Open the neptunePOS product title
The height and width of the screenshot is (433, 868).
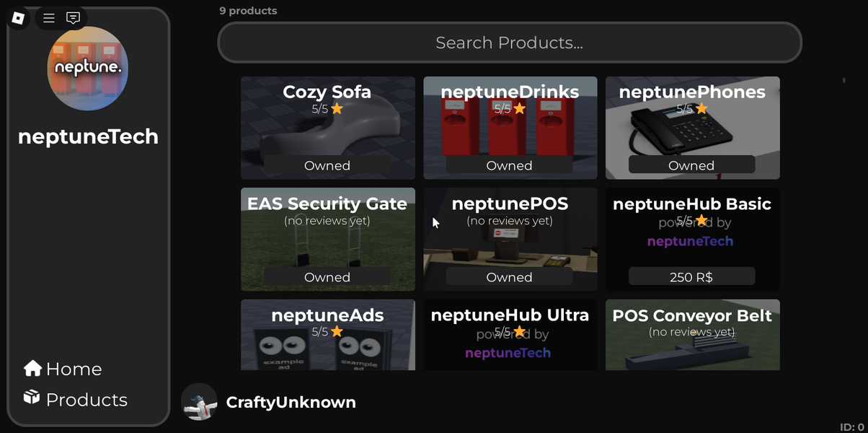510,204
